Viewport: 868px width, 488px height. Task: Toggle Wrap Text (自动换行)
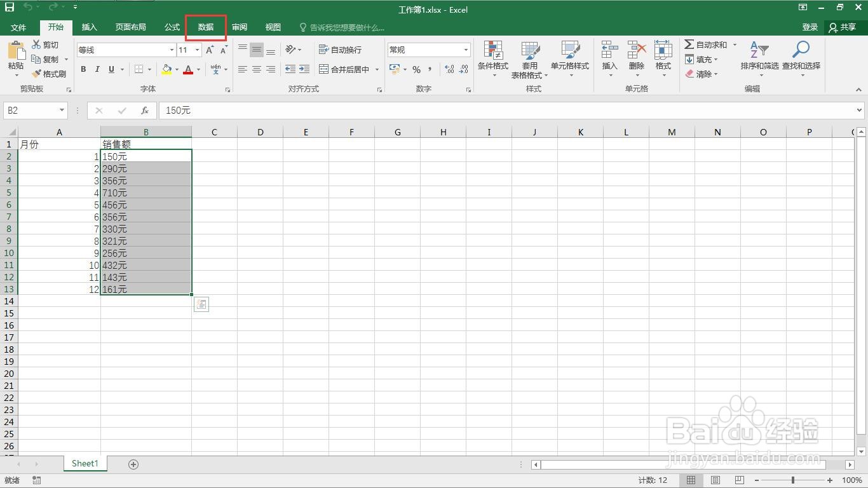pos(340,50)
